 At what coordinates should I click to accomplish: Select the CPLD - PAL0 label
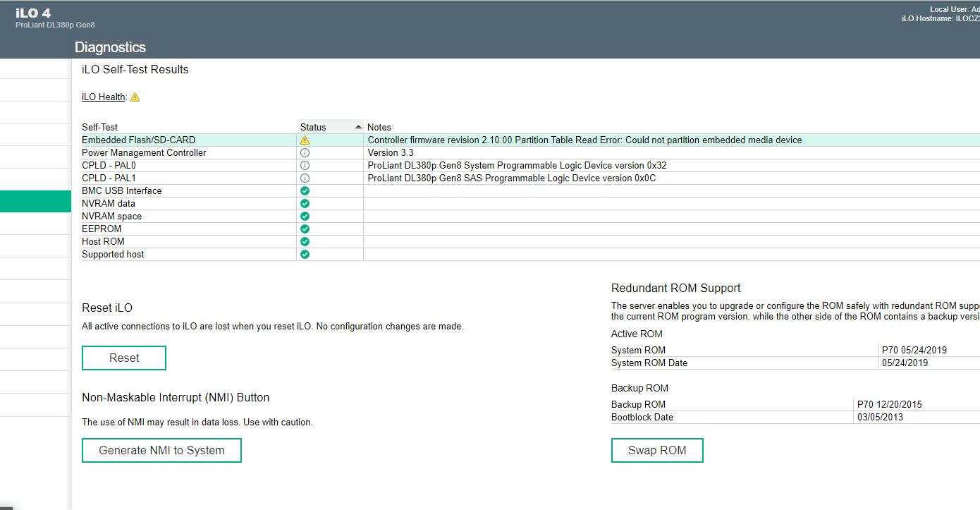109,166
